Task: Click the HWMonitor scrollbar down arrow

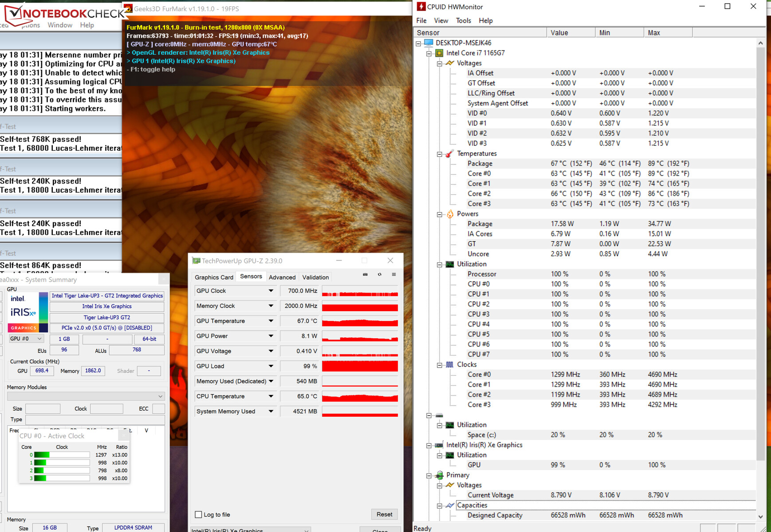Action: point(760,516)
